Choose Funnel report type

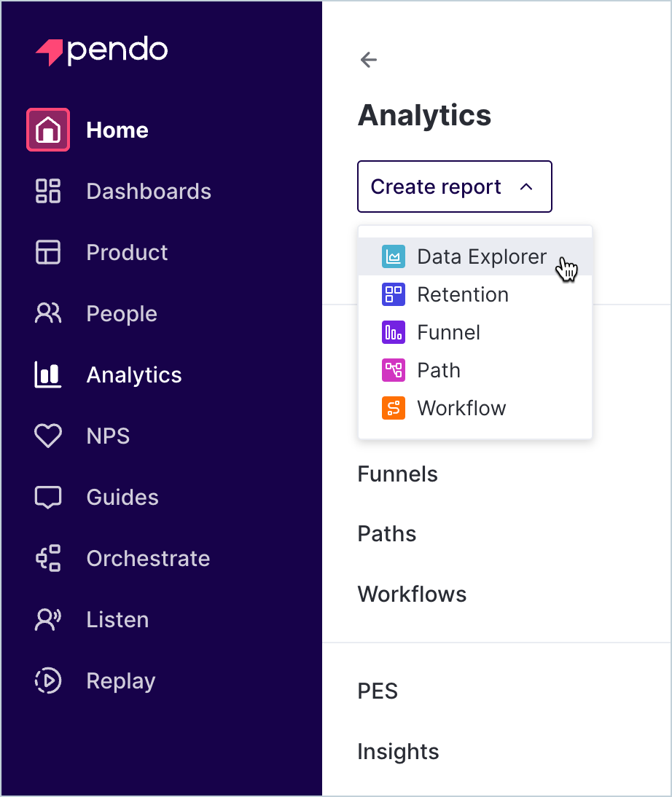475,332
